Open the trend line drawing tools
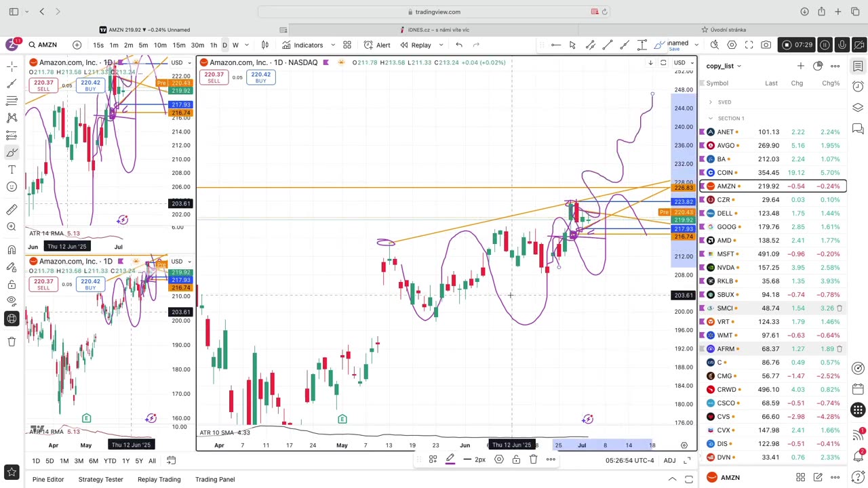The width and height of the screenshot is (868, 488). pos(12,83)
